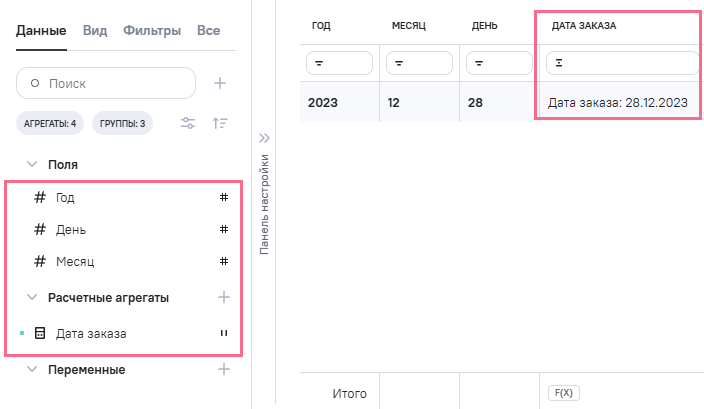Select the Дата заказа aggregate in the list
704x409 pixels.
tap(91, 333)
